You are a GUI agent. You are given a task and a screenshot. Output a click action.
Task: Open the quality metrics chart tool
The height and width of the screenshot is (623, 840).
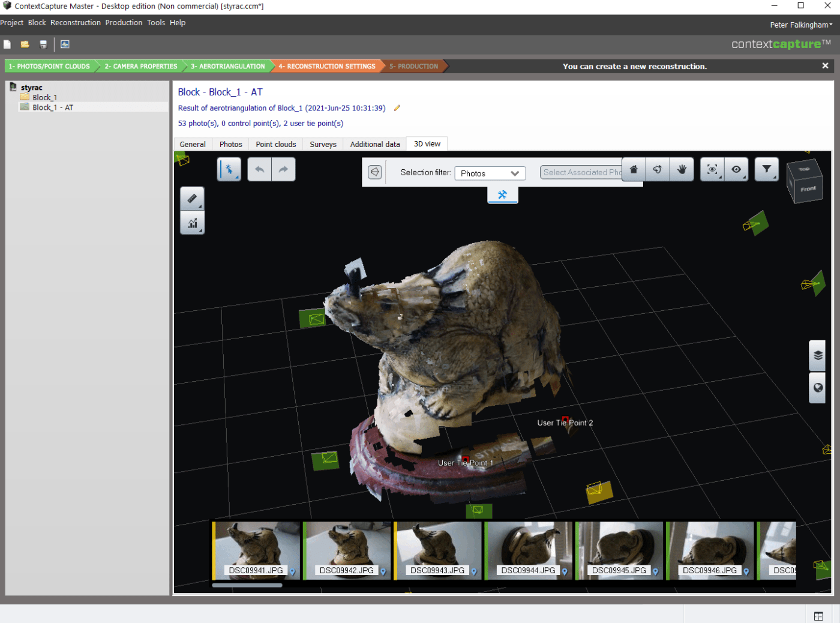coord(192,223)
